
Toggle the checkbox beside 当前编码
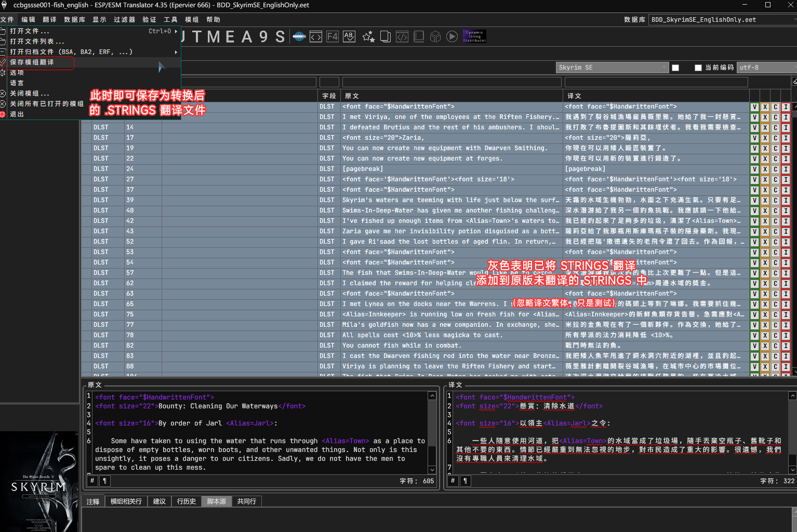click(698, 68)
